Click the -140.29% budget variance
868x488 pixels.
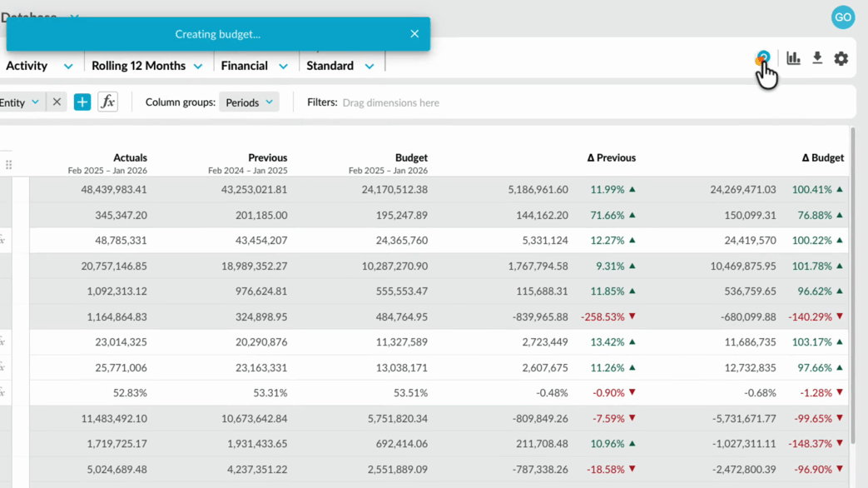810,316
